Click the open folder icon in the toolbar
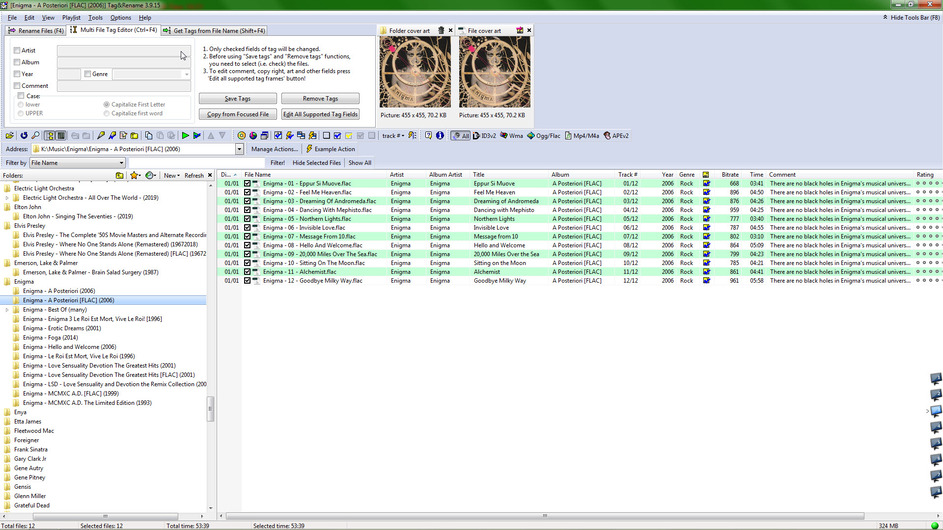 pos(10,136)
